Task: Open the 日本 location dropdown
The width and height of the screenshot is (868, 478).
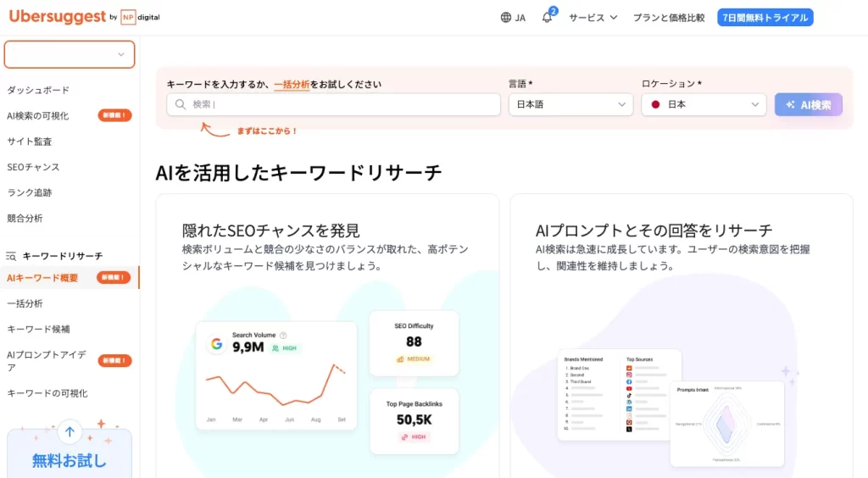Action: coord(704,104)
